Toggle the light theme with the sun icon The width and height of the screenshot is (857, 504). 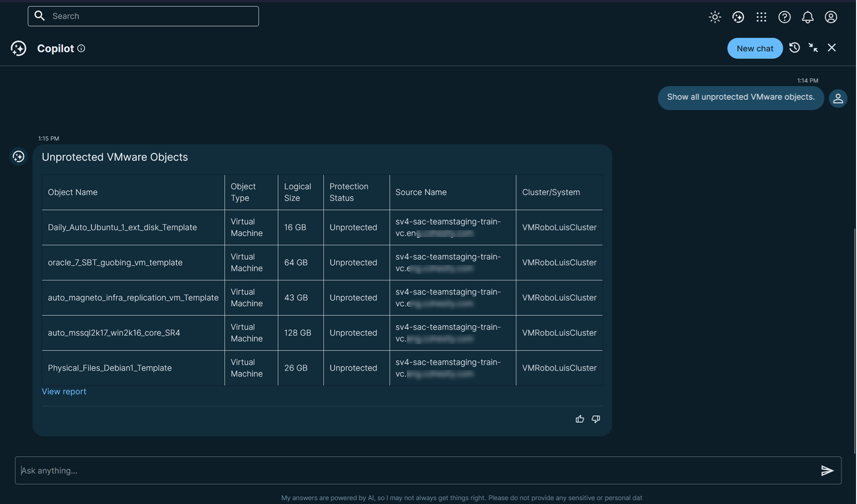click(714, 17)
